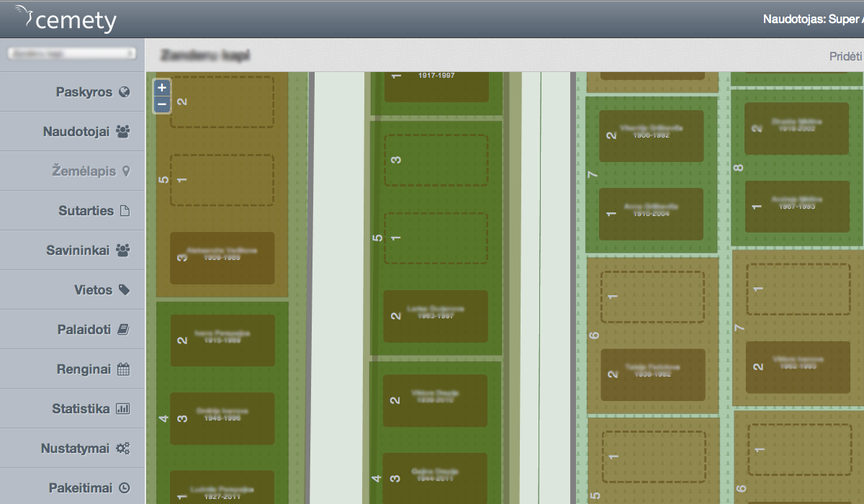Viewport: 864px width, 504px height.
Task: Zoom in the map with plus button
Action: coord(162,88)
